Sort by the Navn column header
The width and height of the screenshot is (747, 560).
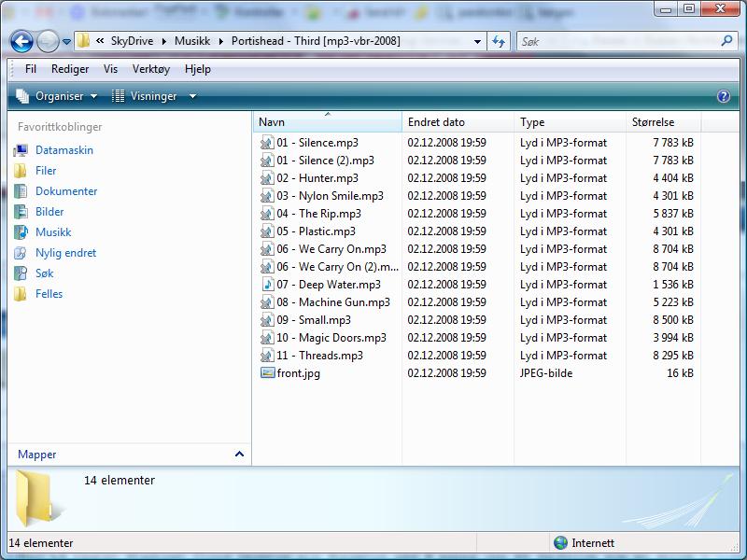pyautogui.click(x=328, y=122)
